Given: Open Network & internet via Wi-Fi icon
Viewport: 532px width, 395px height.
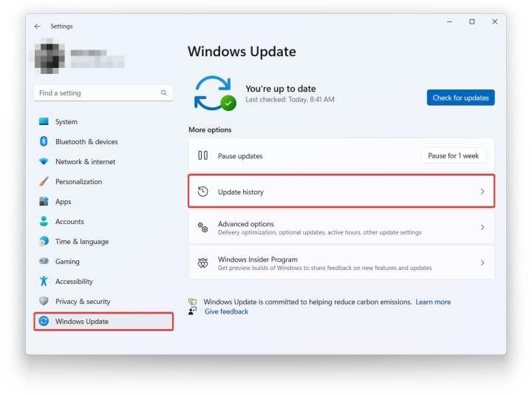Looking at the screenshot, I should [x=44, y=162].
